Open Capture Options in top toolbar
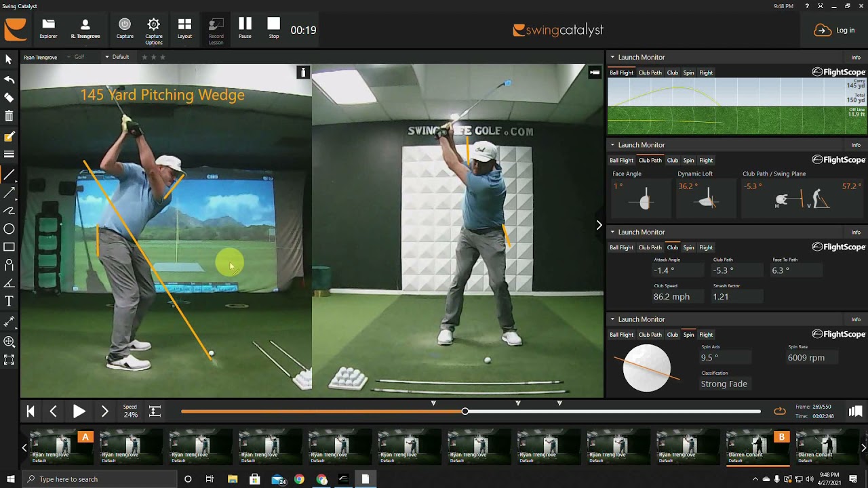 [154, 30]
